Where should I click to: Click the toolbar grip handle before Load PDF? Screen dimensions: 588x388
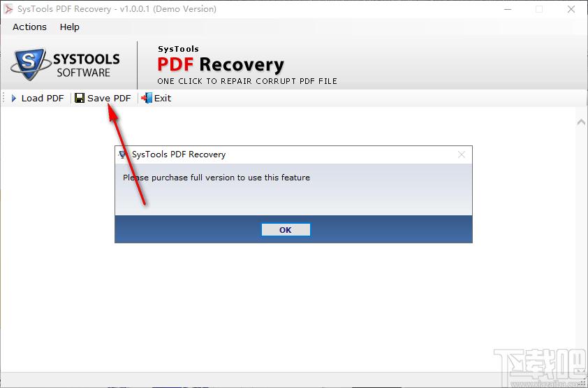pyautogui.click(x=3, y=98)
